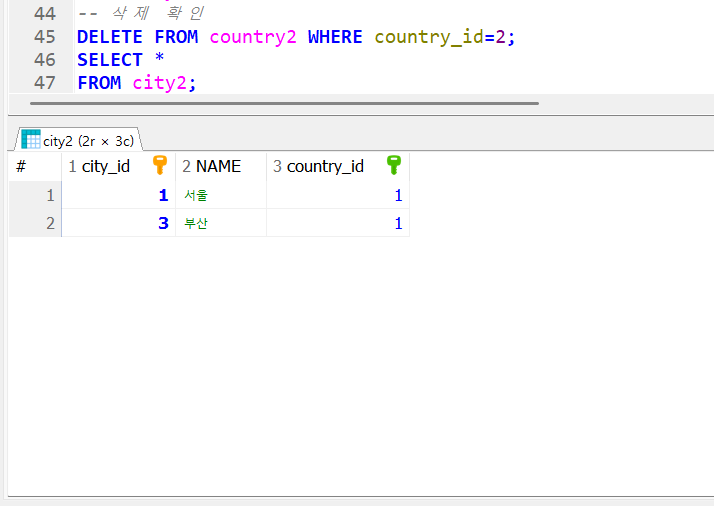Select the city_id cell with value 1
The width and height of the screenshot is (714, 506).
pos(118,195)
